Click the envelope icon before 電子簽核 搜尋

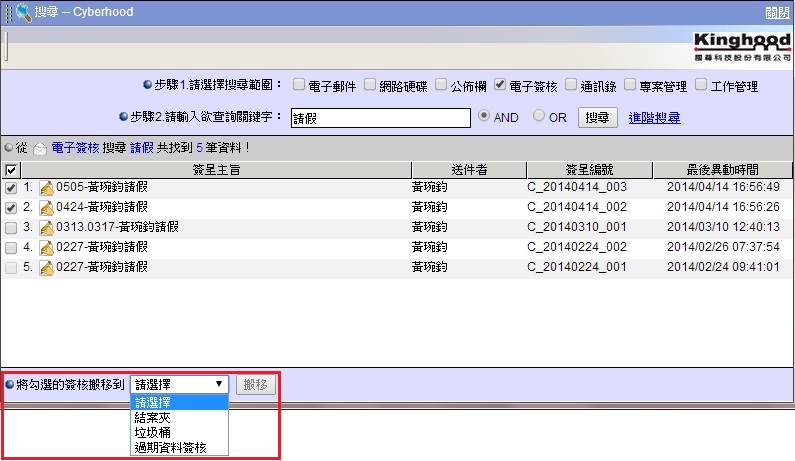coord(40,148)
